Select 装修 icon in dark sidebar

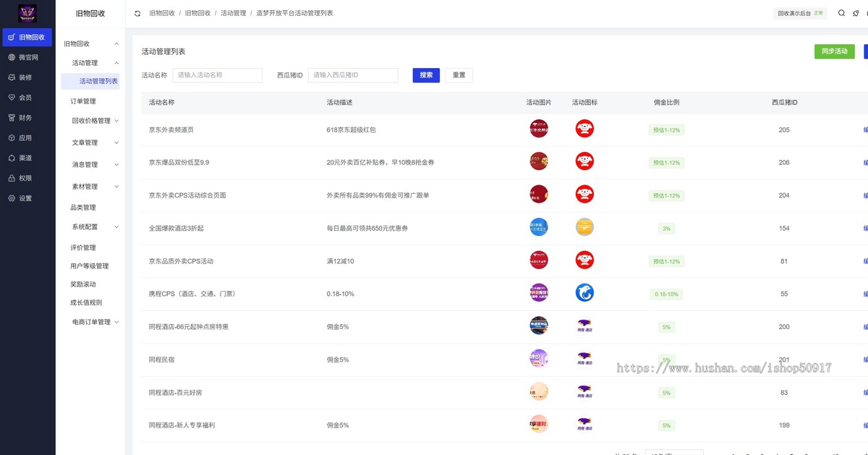click(12, 77)
